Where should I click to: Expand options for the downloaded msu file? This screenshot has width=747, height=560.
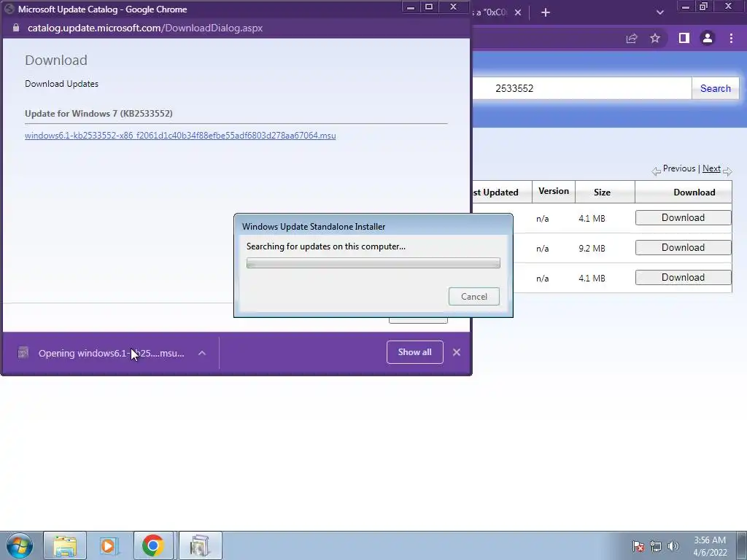pos(202,354)
